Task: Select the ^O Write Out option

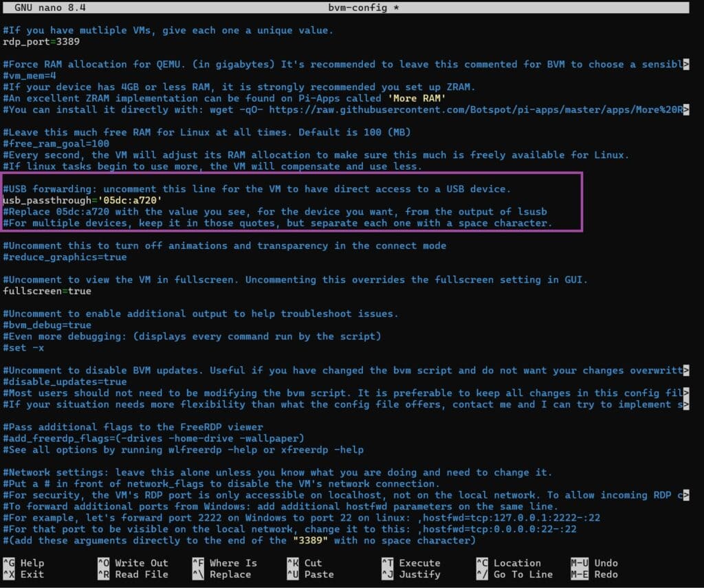Action: click(133, 563)
